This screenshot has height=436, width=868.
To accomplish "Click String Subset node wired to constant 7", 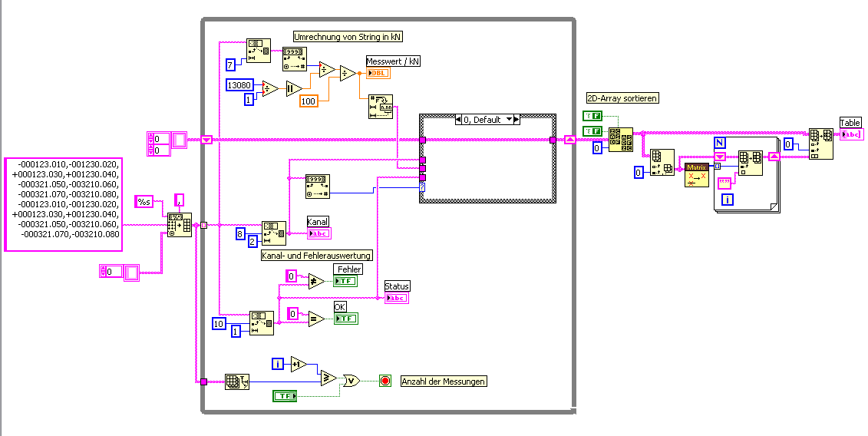I will point(259,51).
